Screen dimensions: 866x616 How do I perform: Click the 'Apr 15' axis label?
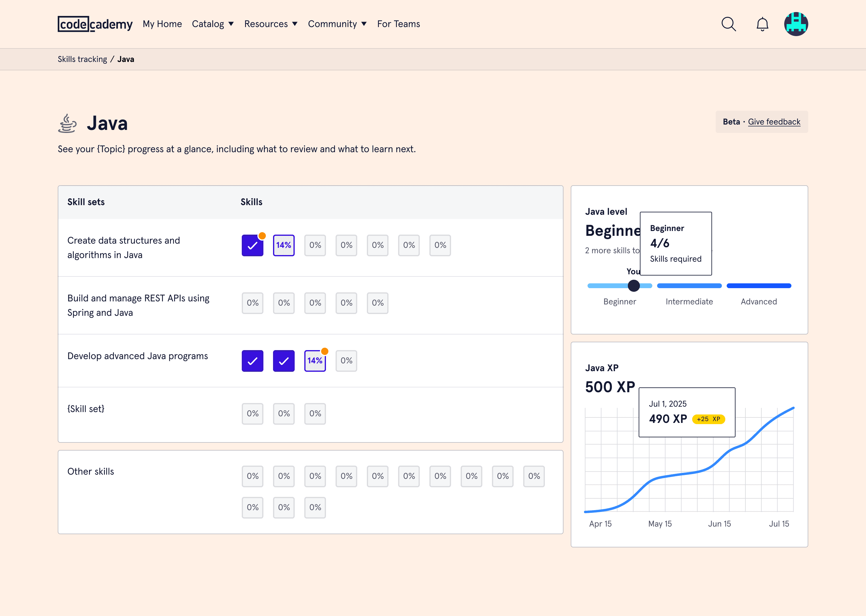pyautogui.click(x=600, y=524)
